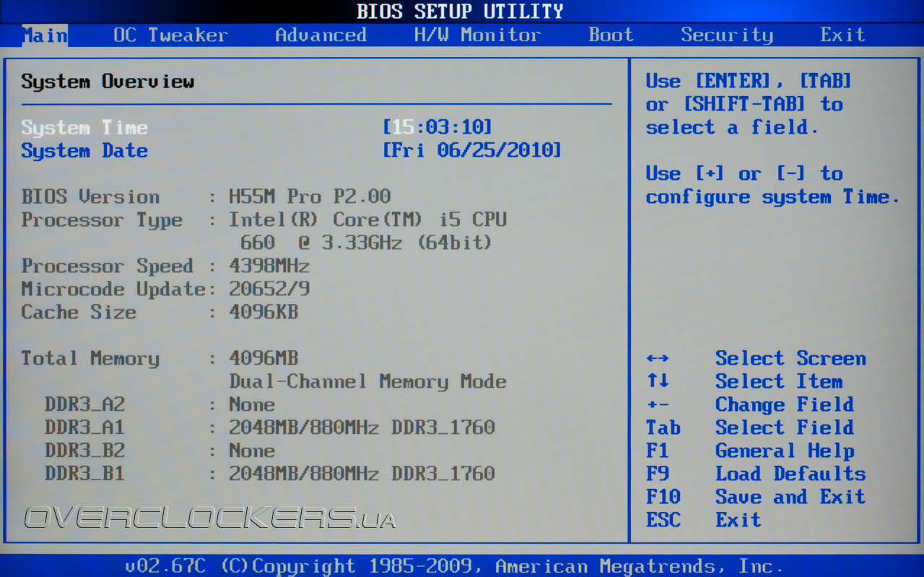Click the None value for DDR3_A2
Screen dimensions: 924x577
tap(252, 405)
